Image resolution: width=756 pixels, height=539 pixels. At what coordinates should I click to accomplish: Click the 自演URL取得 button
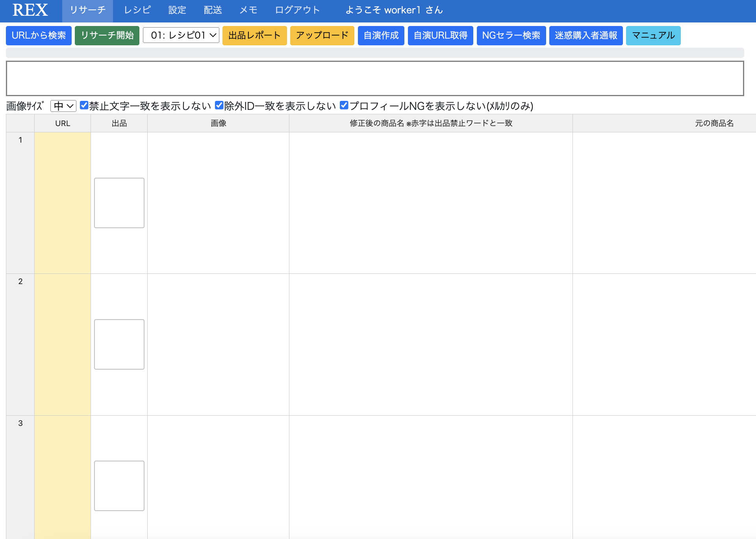pos(441,35)
